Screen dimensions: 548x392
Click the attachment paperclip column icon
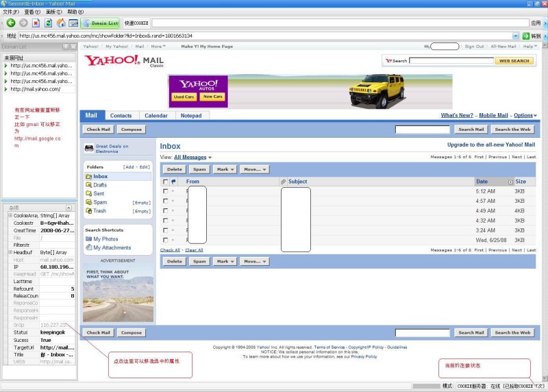(x=283, y=182)
